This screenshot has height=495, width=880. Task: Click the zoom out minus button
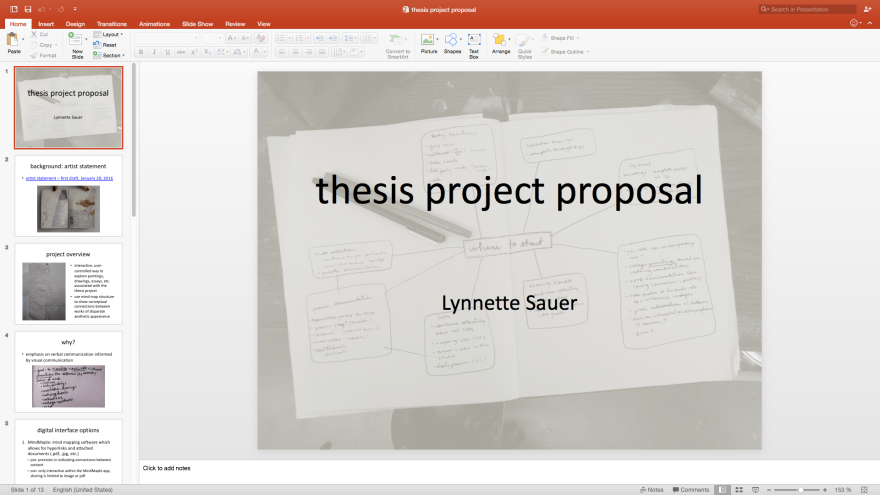point(769,490)
